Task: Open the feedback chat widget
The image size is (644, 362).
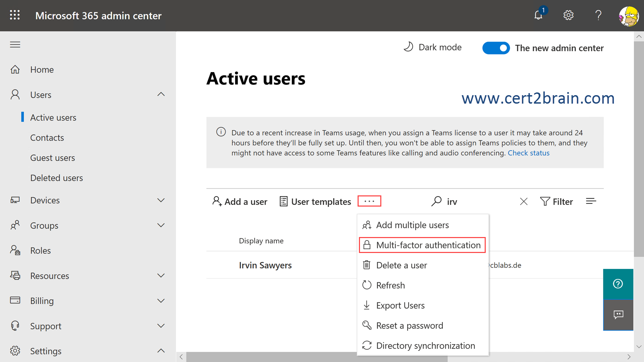Action: pos(618,315)
